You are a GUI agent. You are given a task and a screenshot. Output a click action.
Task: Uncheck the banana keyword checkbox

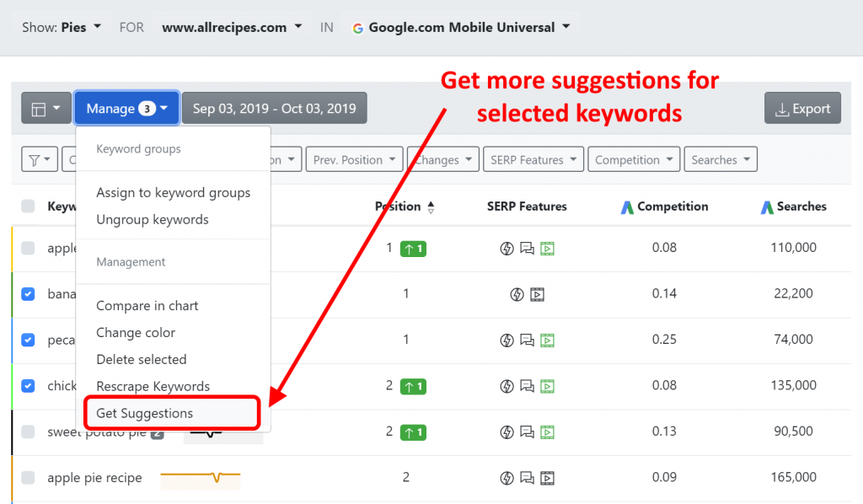click(28, 294)
